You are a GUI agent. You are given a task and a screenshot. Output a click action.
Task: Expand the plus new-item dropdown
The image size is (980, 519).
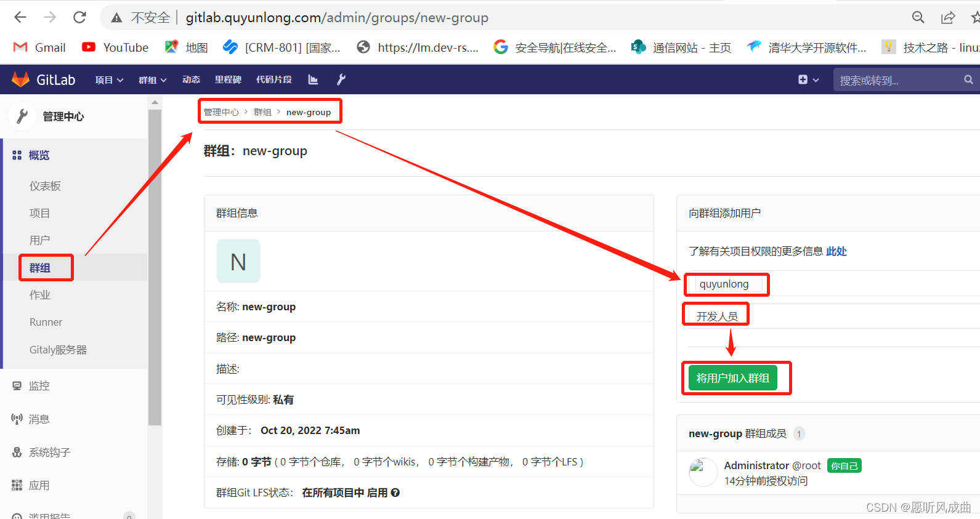(x=808, y=79)
